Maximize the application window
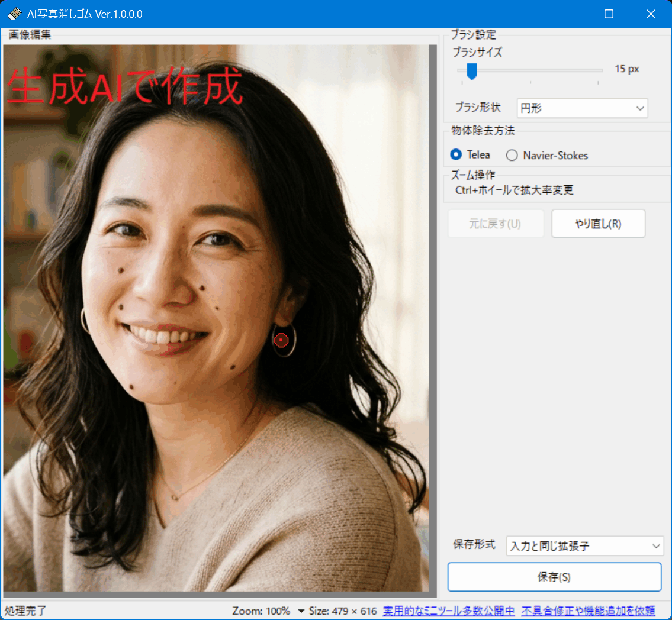This screenshot has height=620, width=672. point(609,14)
